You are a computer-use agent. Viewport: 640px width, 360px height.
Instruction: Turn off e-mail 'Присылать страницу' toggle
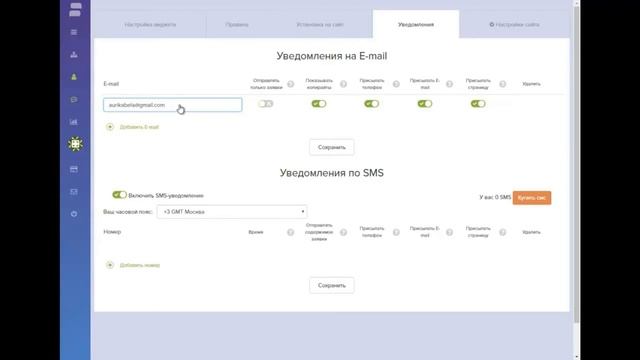478,104
